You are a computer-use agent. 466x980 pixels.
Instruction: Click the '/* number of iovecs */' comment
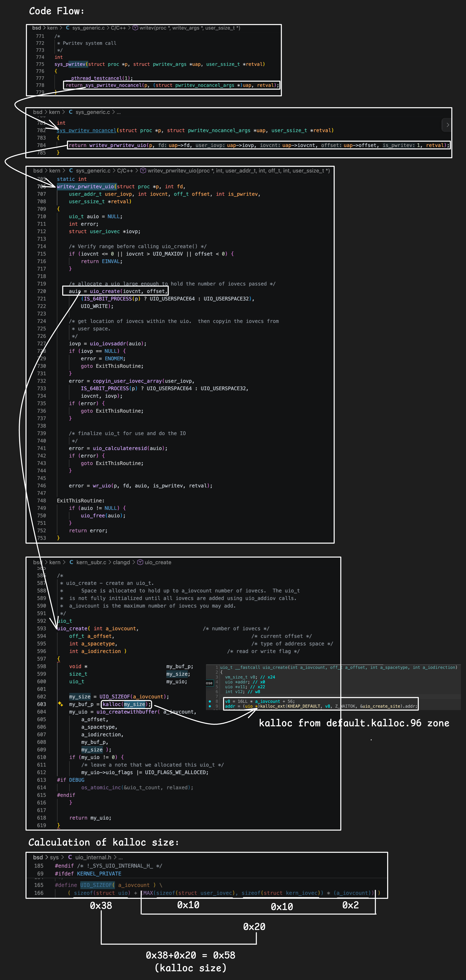click(x=236, y=629)
